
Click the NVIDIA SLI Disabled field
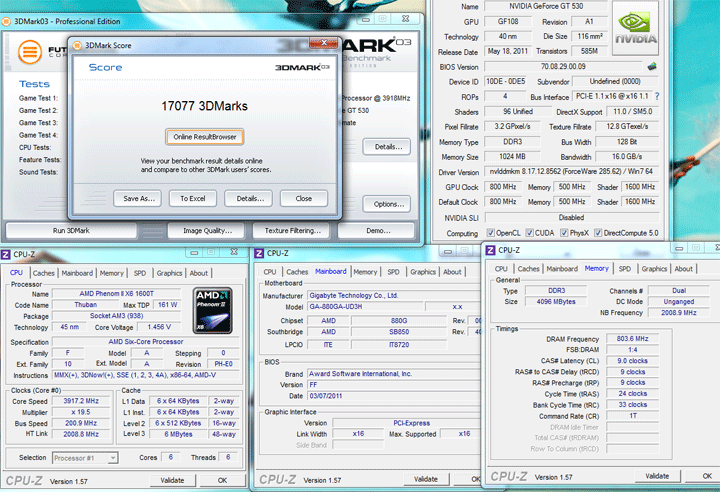(572, 217)
